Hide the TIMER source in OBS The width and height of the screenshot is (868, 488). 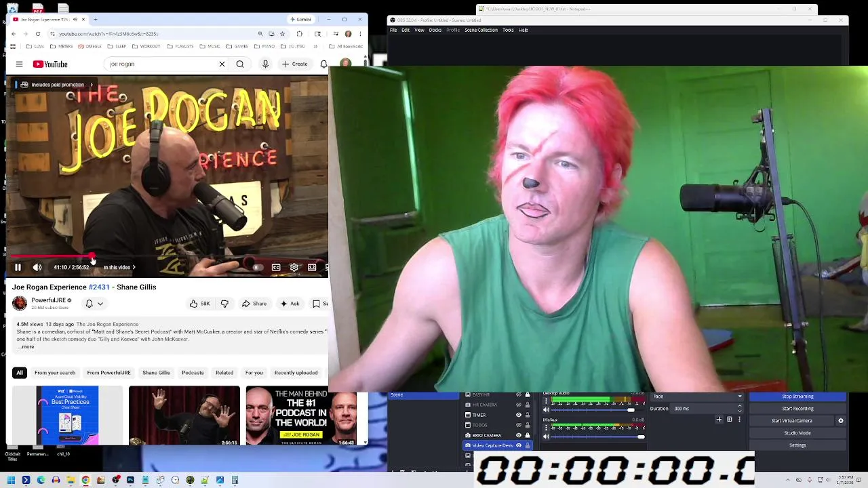tap(519, 415)
